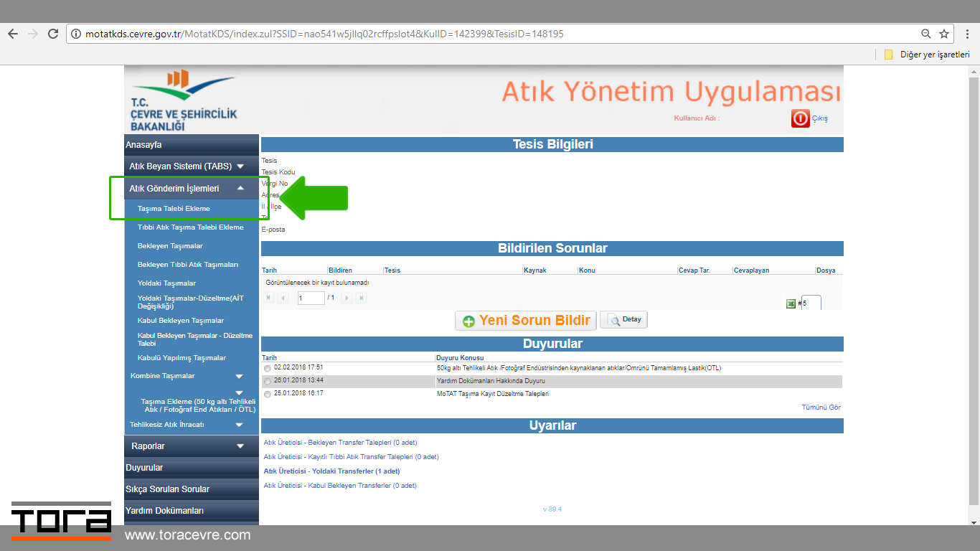Image resolution: width=980 pixels, height=551 pixels.
Task: Go to previous page of problems list
Action: (283, 298)
